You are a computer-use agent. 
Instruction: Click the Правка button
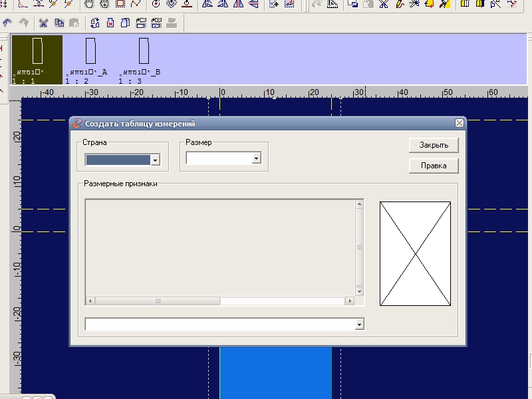coord(434,166)
